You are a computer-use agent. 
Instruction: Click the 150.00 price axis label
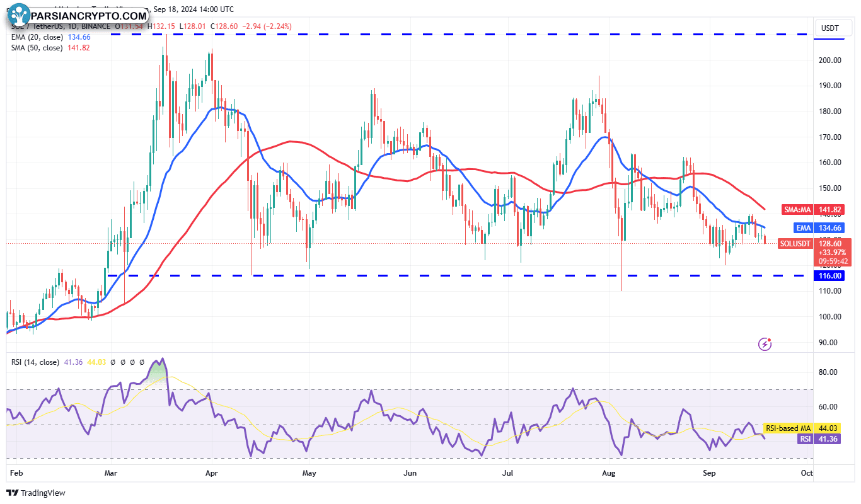[x=829, y=188]
